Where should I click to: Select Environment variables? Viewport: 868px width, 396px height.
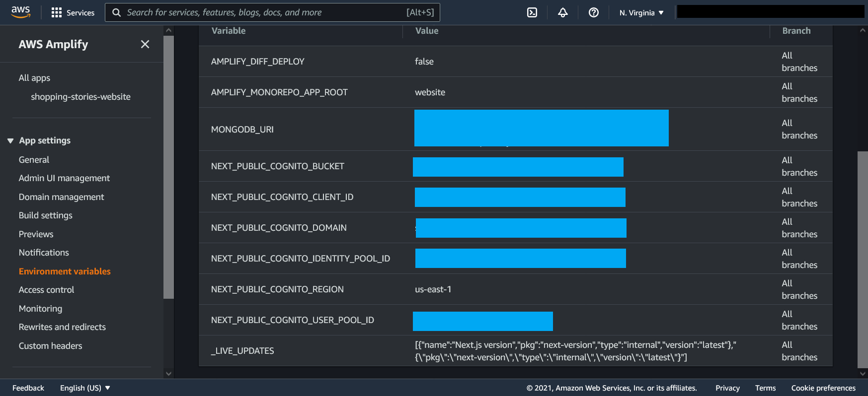pyautogui.click(x=65, y=271)
